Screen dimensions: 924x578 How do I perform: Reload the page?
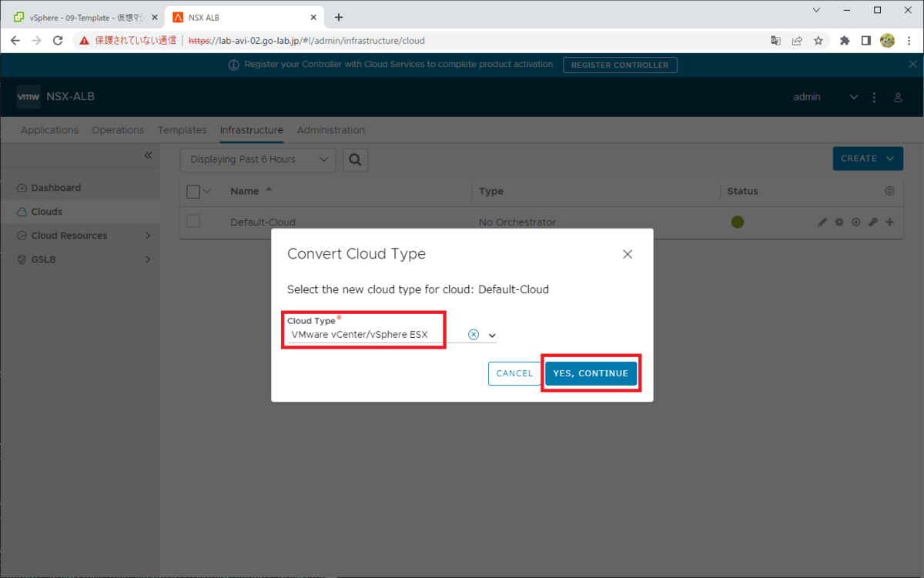click(x=58, y=41)
